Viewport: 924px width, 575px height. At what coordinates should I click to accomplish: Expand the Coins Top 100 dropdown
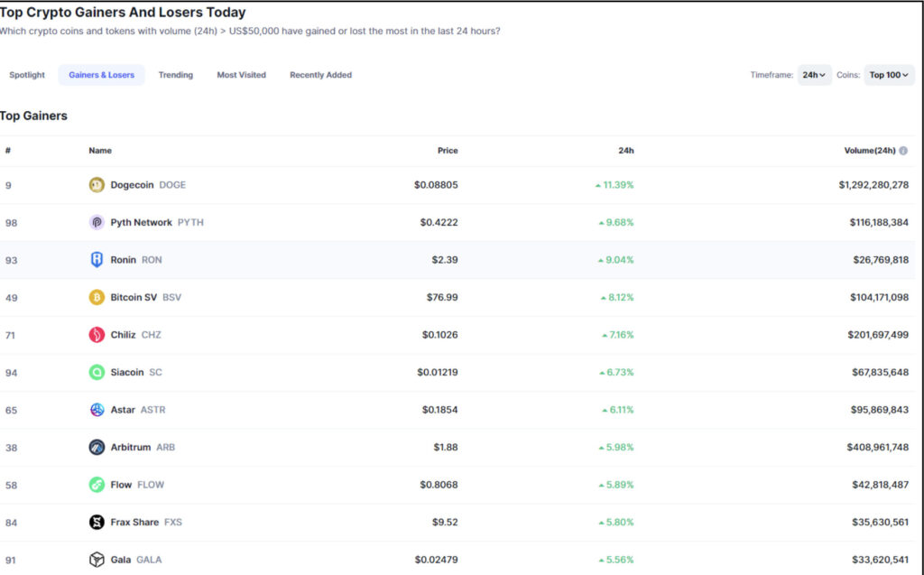click(889, 75)
